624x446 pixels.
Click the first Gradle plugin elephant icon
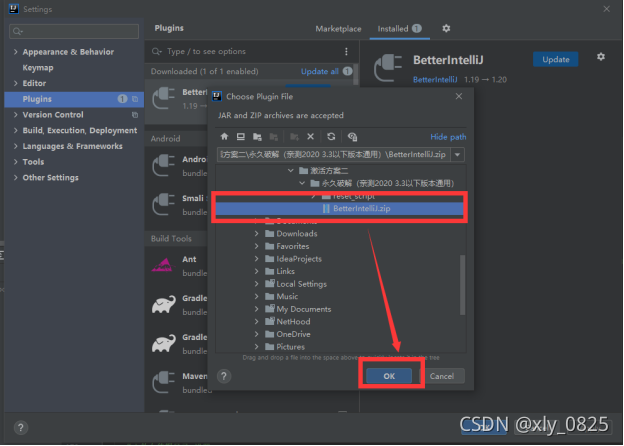click(164, 304)
